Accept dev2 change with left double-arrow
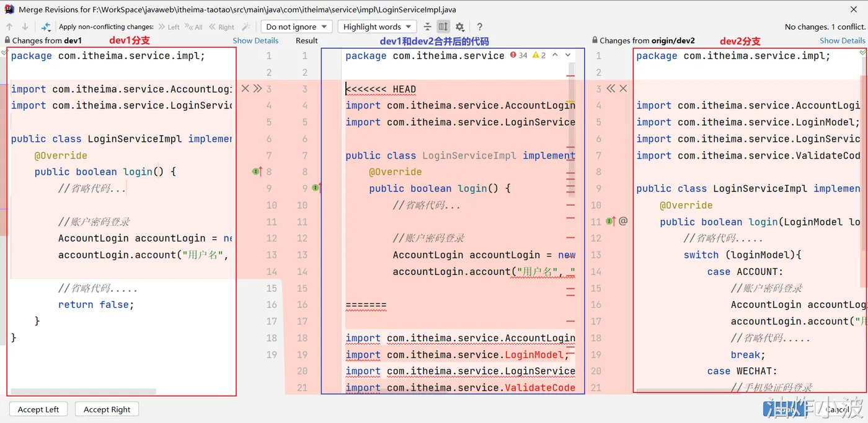This screenshot has height=423, width=868. 611,89
